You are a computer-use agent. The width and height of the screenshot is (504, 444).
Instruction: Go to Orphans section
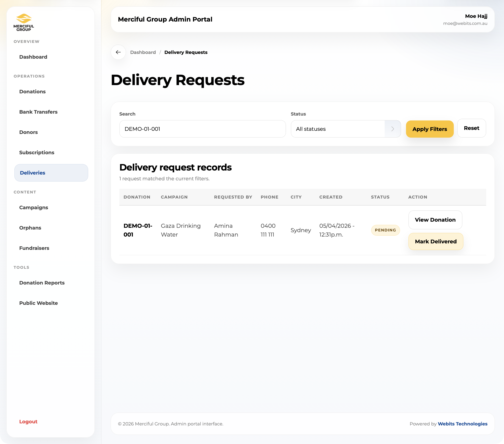click(30, 228)
